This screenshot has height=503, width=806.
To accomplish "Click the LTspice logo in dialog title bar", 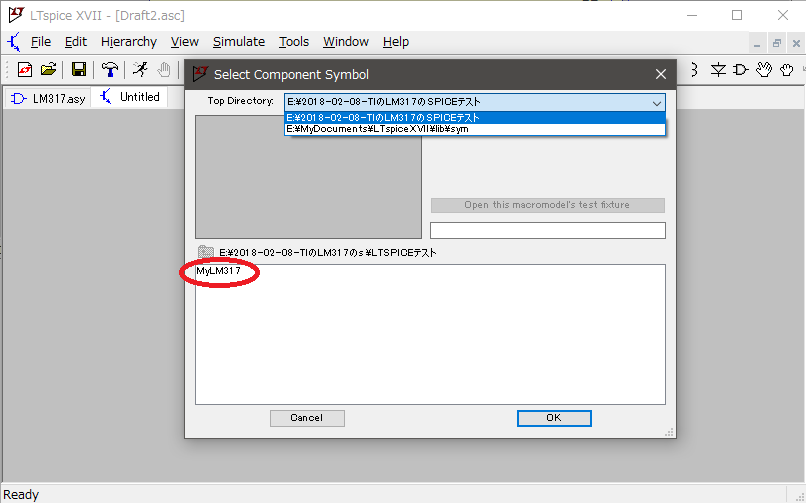I will [200, 74].
